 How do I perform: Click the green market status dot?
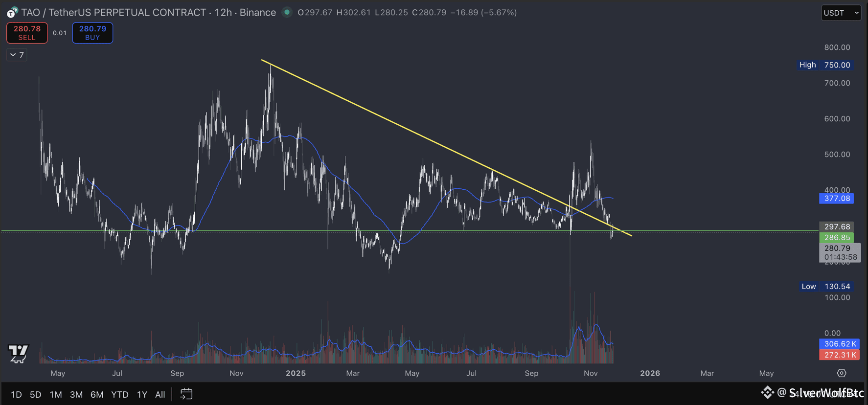287,12
